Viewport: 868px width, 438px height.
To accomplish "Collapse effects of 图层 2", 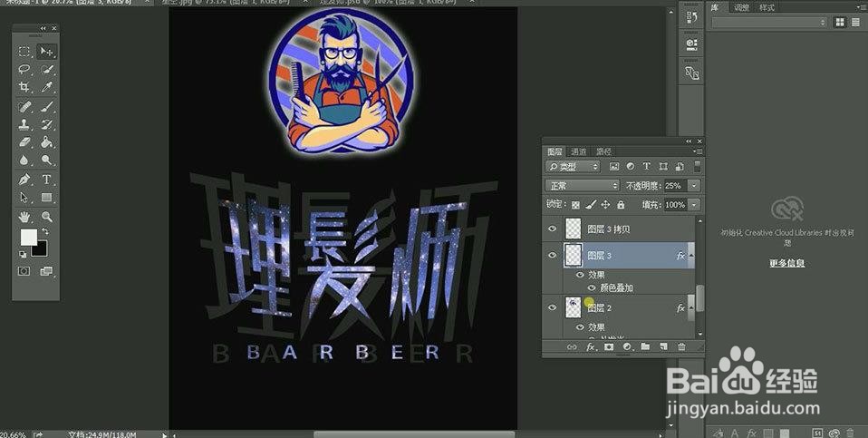I will (690, 307).
